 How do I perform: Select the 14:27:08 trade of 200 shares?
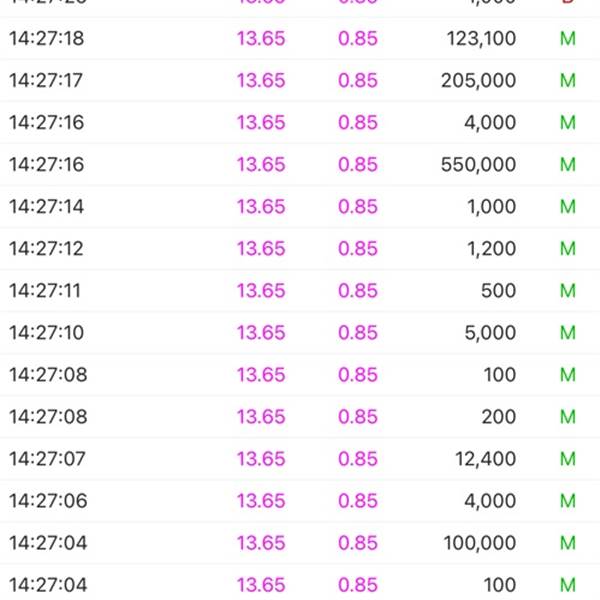click(x=300, y=417)
